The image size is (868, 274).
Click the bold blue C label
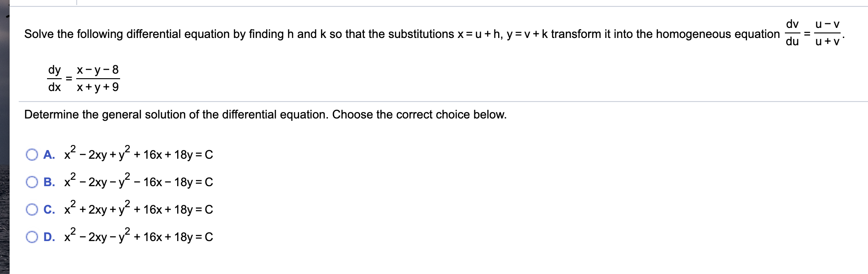click(x=49, y=210)
